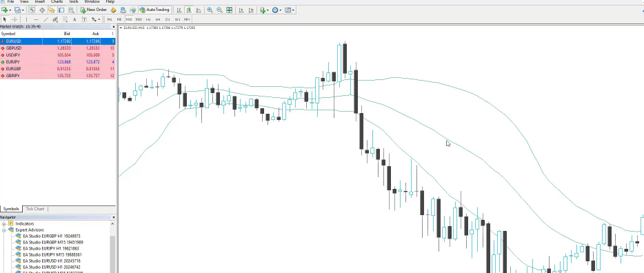The image size is (644, 273).
Task: Draw a horizontal line tool
Action: (36, 19)
